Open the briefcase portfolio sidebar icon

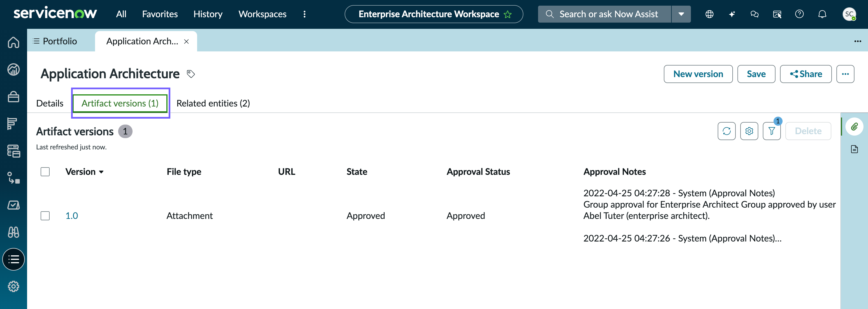click(14, 97)
